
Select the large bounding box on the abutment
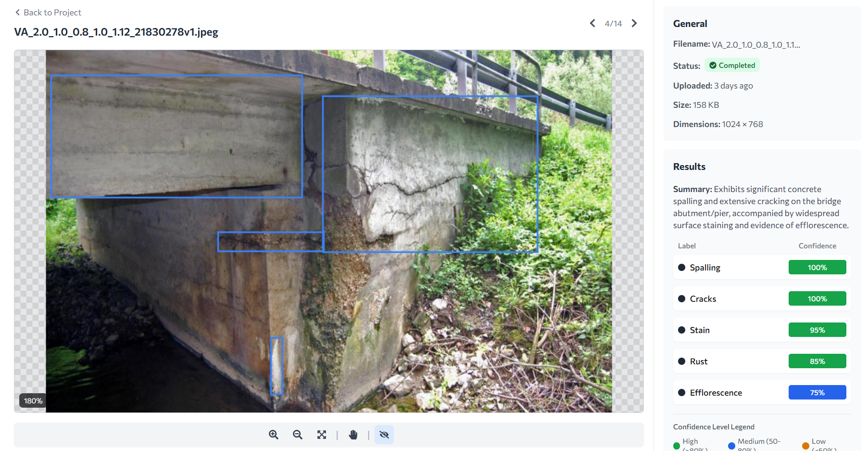pyautogui.click(x=430, y=173)
